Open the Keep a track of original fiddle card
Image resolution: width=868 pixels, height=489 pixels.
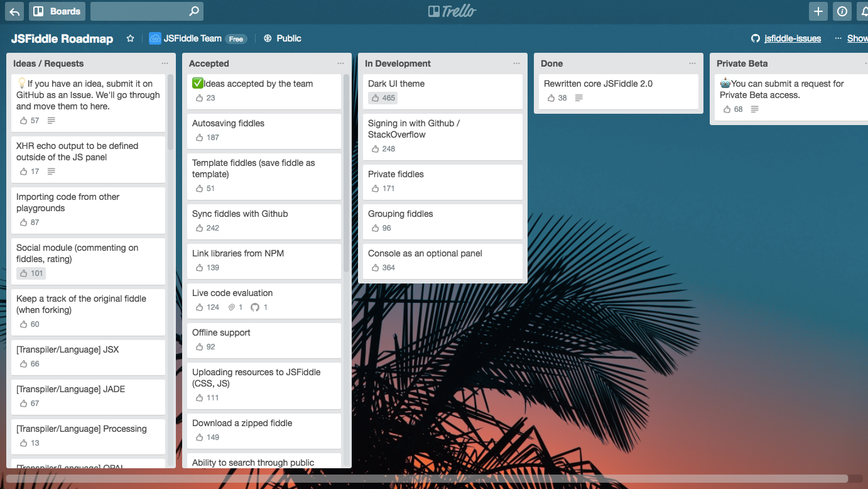(x=88, y=312)
